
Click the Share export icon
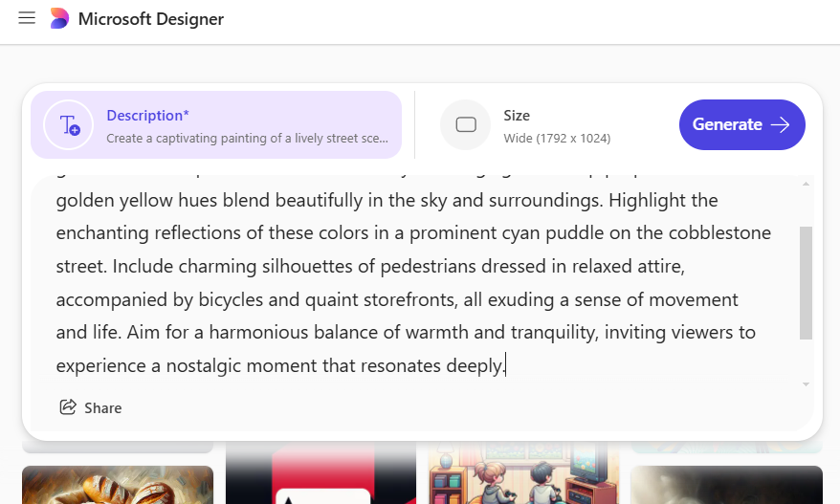(68, 407)
